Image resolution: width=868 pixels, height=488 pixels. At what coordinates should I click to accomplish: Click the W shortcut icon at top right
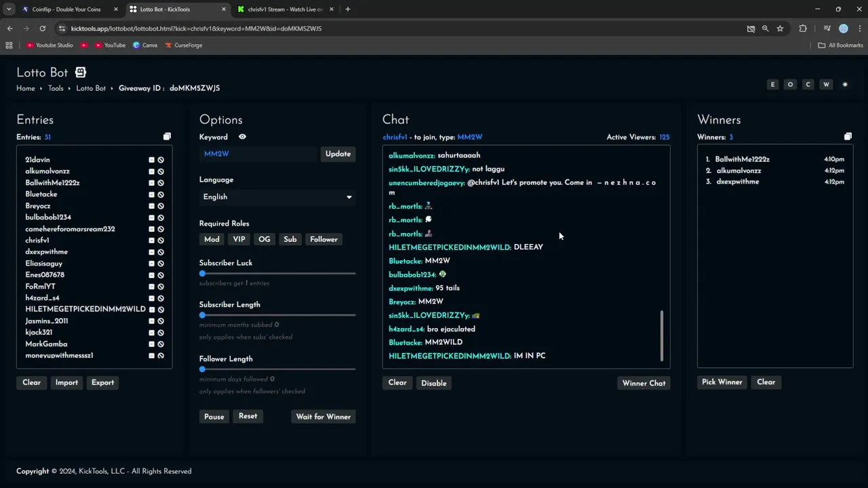click(826, 85)
